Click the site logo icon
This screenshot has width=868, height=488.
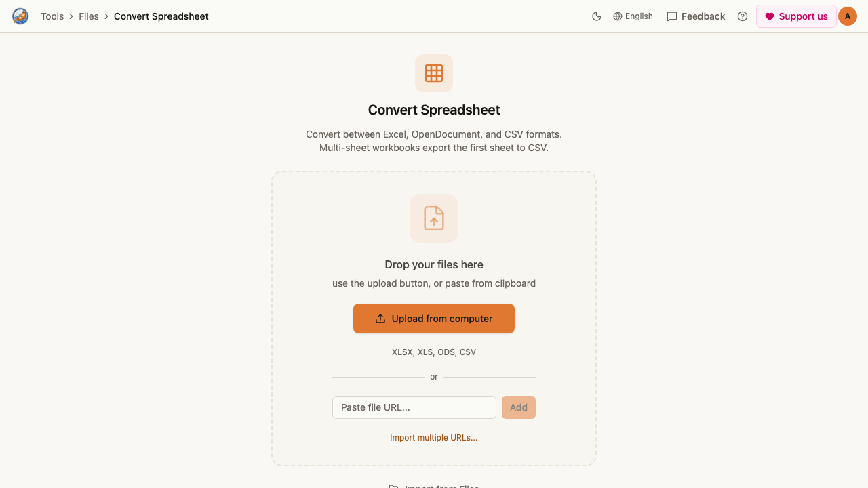tap(20, 16)
